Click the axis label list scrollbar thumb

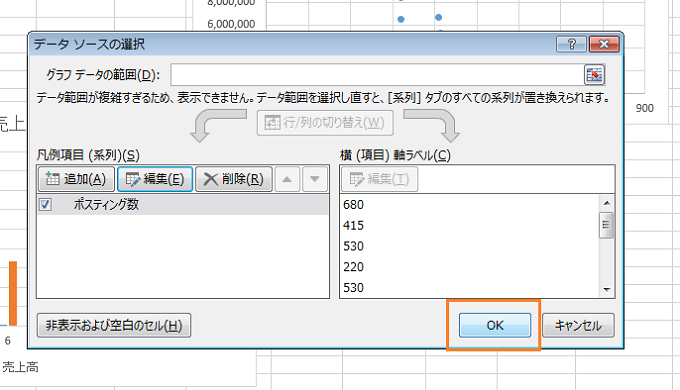pyautogui.click(x=606, y=225)
